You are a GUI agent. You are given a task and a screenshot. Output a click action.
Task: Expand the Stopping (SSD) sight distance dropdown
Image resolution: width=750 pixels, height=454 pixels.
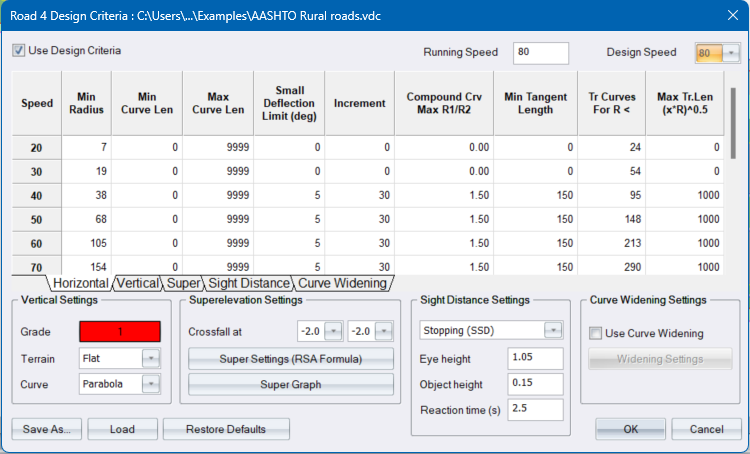point(553,330)
